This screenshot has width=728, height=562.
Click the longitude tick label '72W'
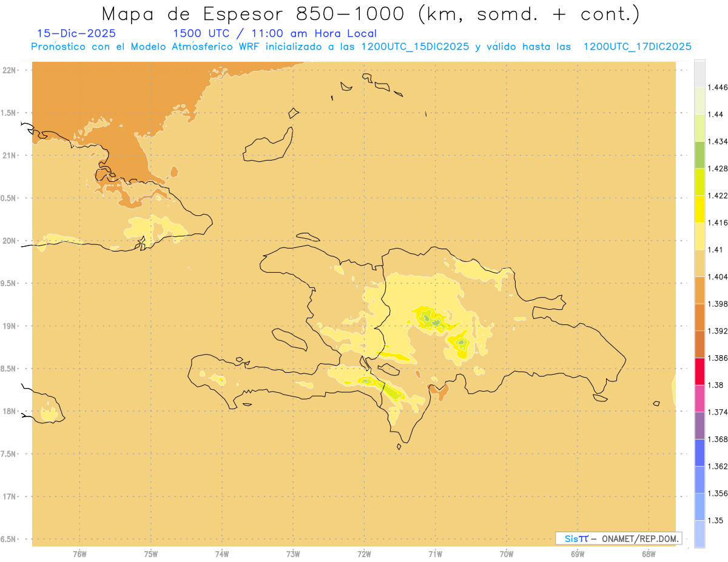[364, 554]
